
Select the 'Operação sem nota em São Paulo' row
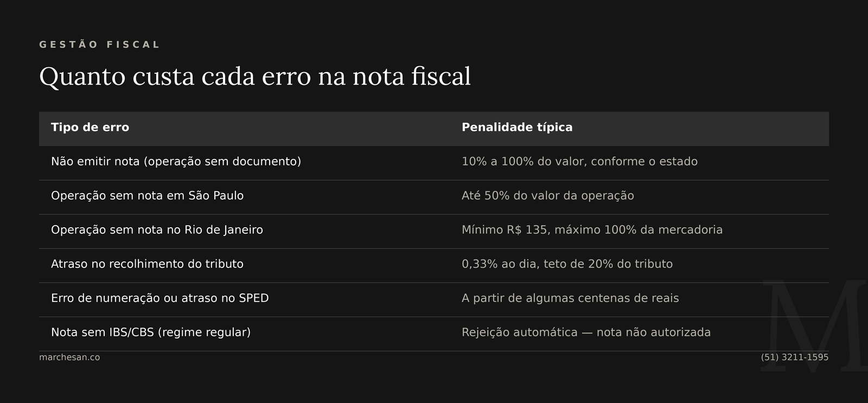pyautogui.click(x=434, y=197)
